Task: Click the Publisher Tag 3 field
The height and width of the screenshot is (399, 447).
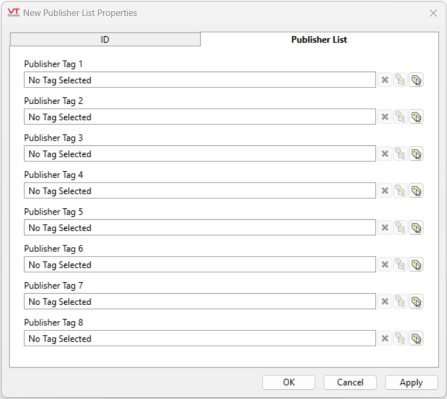Action: coord(200,154)
